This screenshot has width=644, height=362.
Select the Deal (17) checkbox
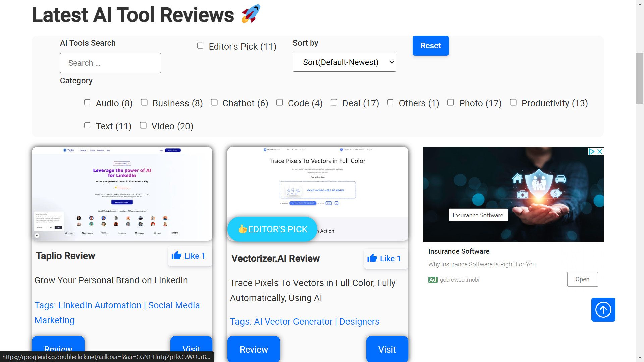coord(334,102)
